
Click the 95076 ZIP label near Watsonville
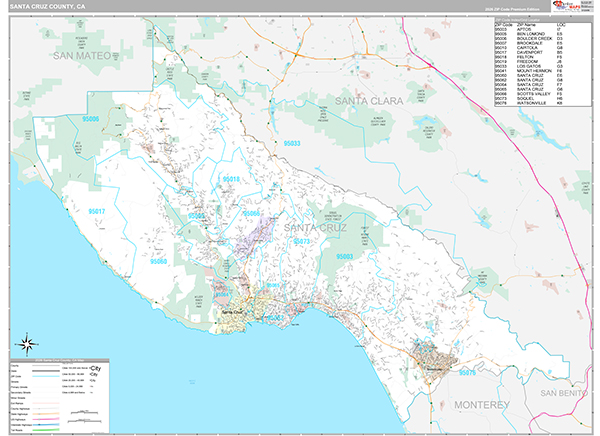point(466,372)
